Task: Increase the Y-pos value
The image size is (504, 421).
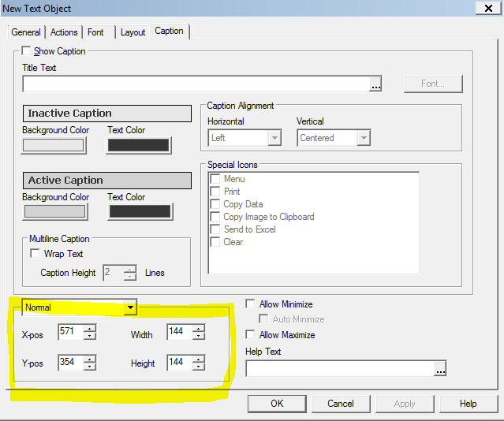Action: coord(90,359)
